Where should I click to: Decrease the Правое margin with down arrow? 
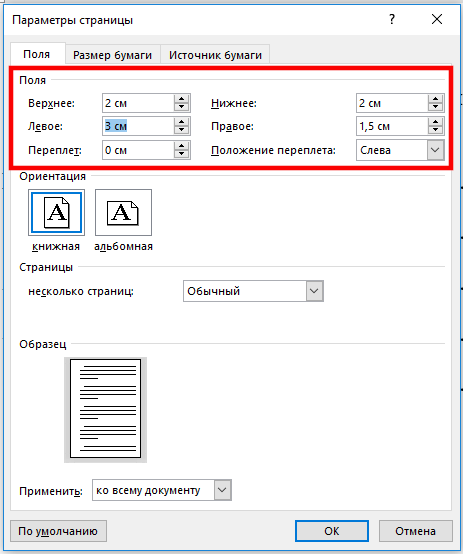435,130
